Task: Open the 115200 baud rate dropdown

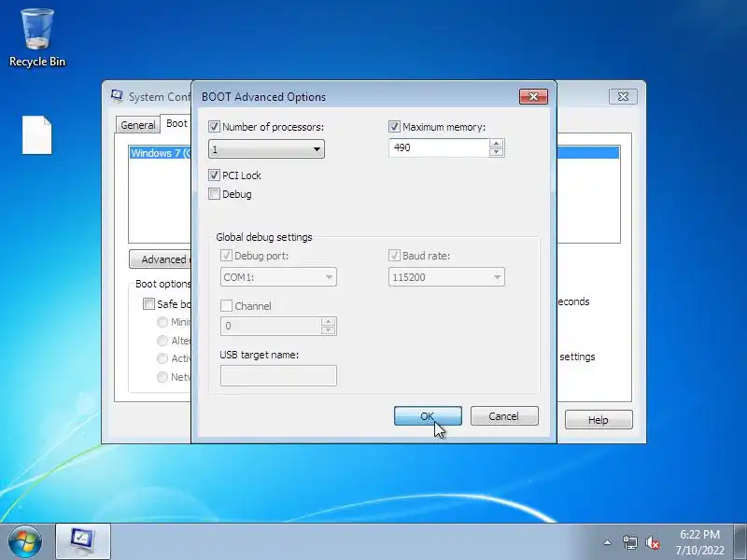Action: click(x=446, y=277)
